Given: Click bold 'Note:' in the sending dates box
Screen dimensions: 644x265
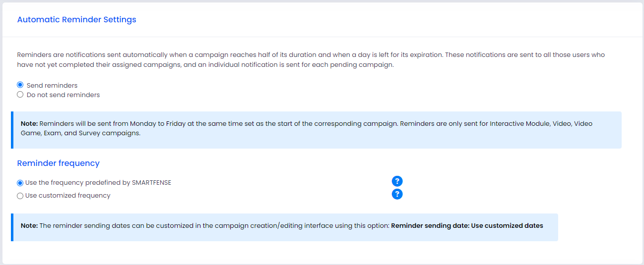Looking at the screenshot, I should (x=29, y=226).
